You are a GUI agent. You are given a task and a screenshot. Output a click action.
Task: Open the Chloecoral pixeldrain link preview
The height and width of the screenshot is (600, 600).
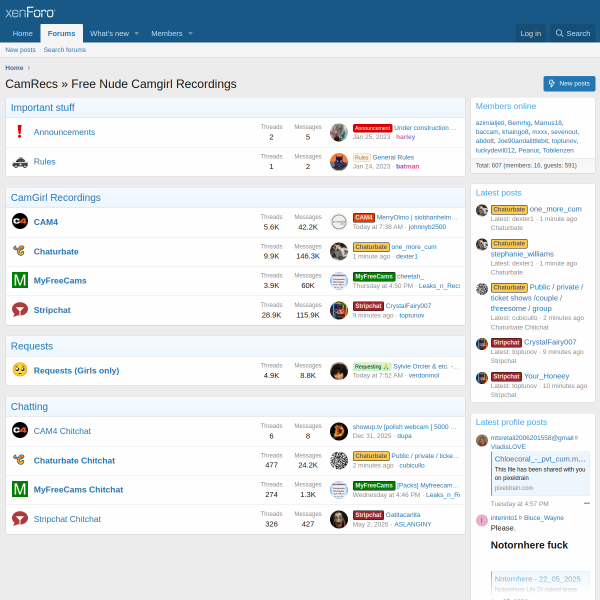pos(540,473)
